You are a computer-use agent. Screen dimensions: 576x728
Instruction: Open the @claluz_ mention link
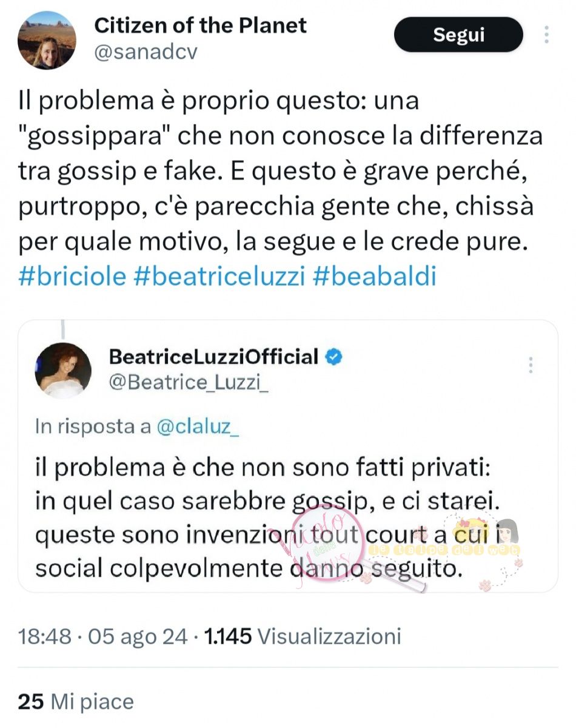pyautogui.click(x=198, y=427)
